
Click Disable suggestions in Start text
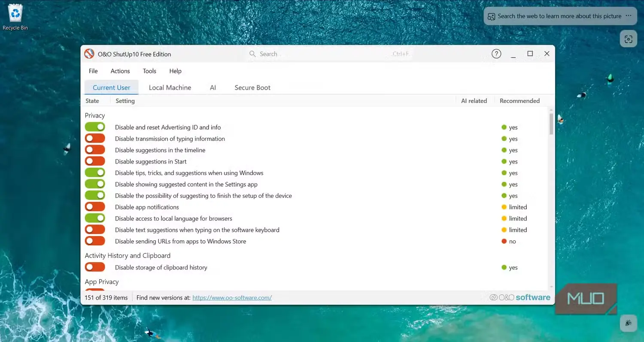click(151, 161)
